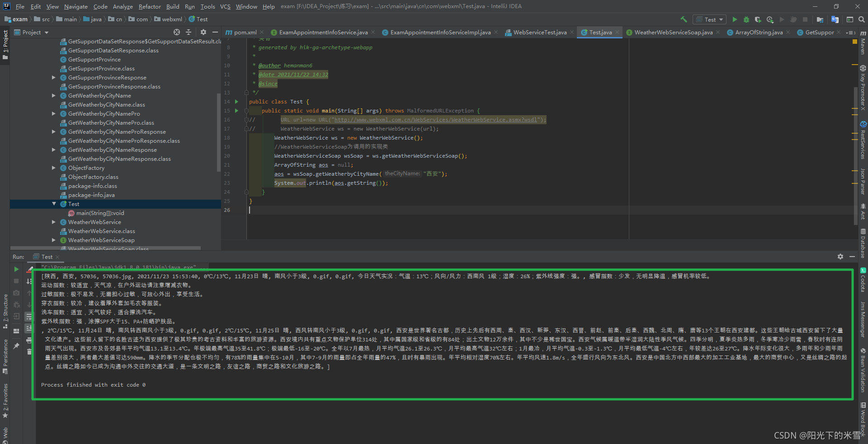Click locate opened file icon in Project panel
This screenshot has width=868, height=444.
[177, 32]
